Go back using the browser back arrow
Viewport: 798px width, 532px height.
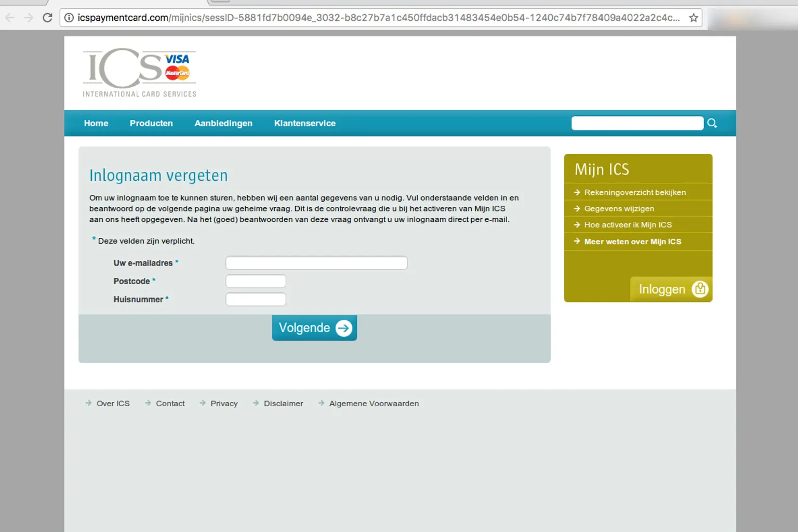coord(10,18)
